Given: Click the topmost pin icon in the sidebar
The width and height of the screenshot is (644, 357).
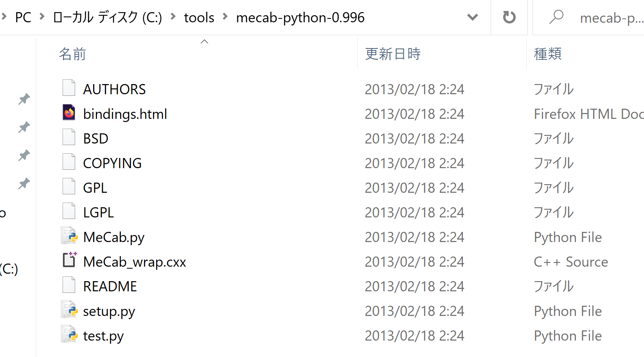Looking at the screenshot, I should pos(24,99).
